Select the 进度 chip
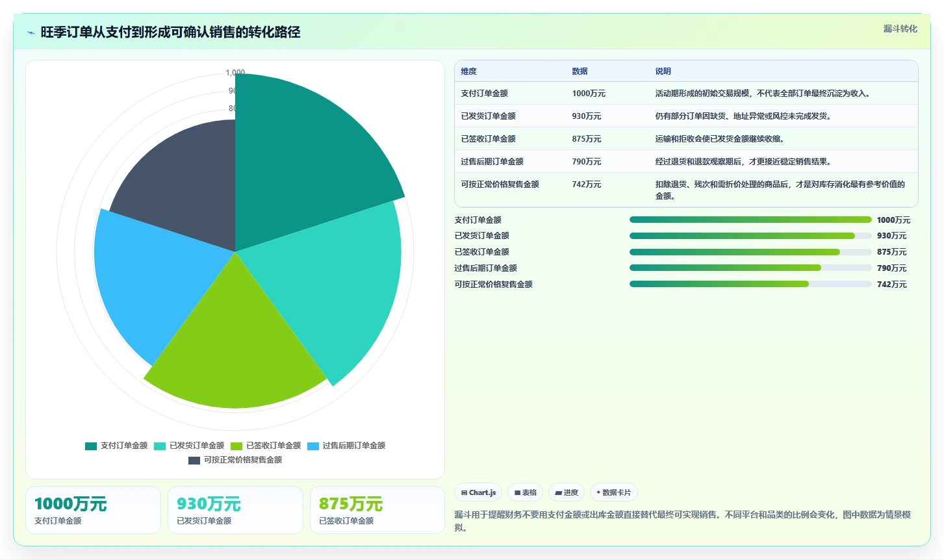This screenshot has width=944, height=560. [x=567, y=492]
